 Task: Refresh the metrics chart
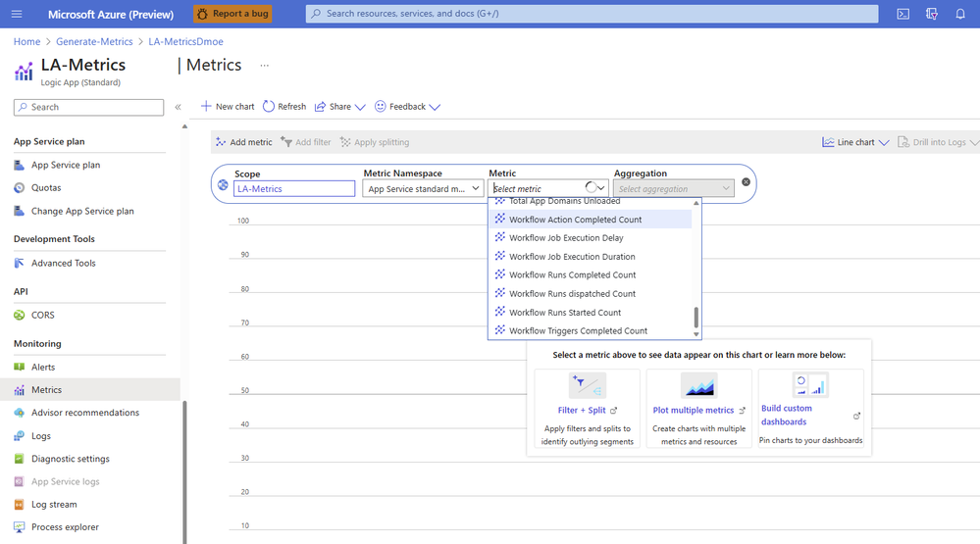click(x=284, y=107)
